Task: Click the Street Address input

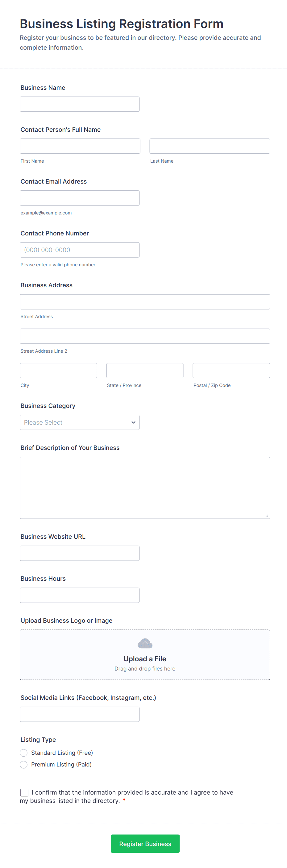Action: click(x=145, y=302)
